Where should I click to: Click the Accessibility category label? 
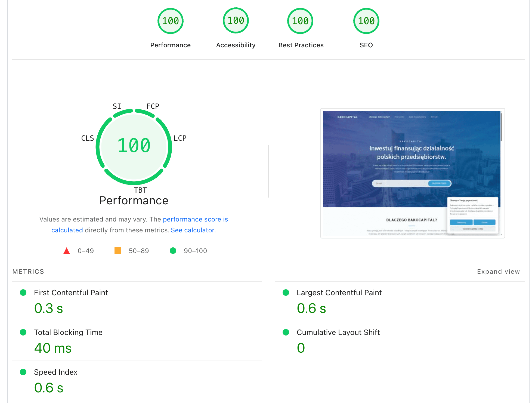click(x=236, y=45)
